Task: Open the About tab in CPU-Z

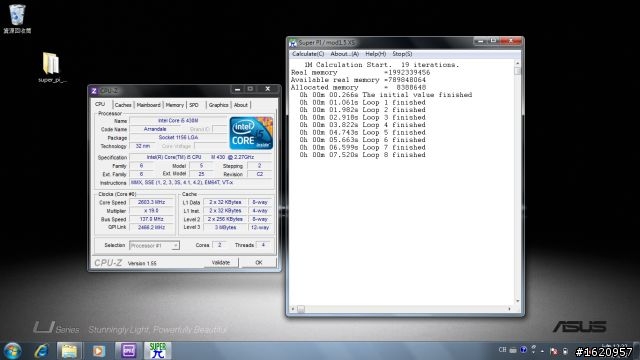Action: tap(241, 105)
